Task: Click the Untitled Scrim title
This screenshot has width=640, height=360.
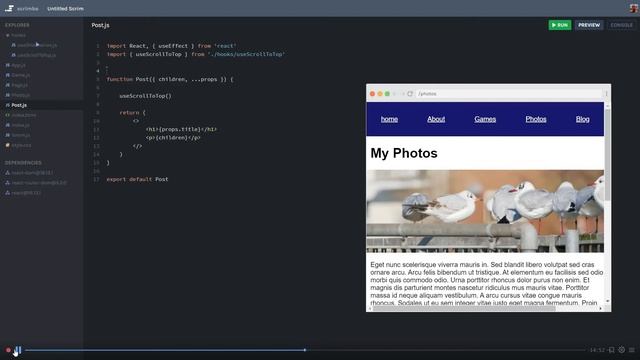Action: pos(65,9)
